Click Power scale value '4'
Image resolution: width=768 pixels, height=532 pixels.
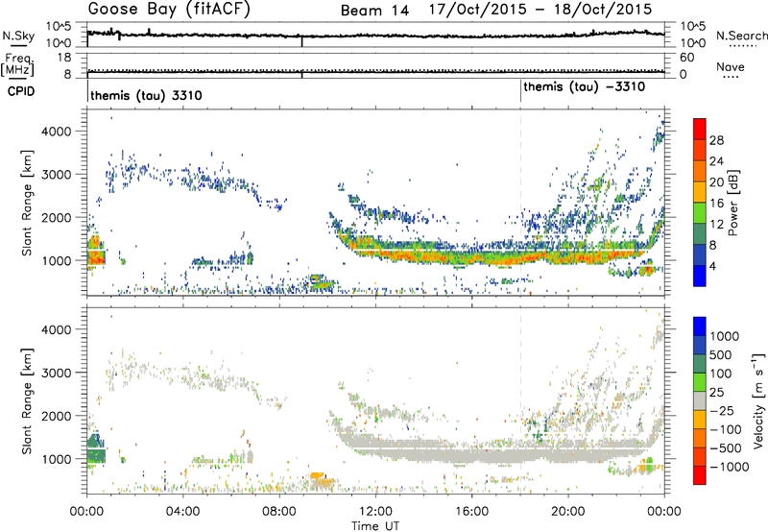click(713, 266)
